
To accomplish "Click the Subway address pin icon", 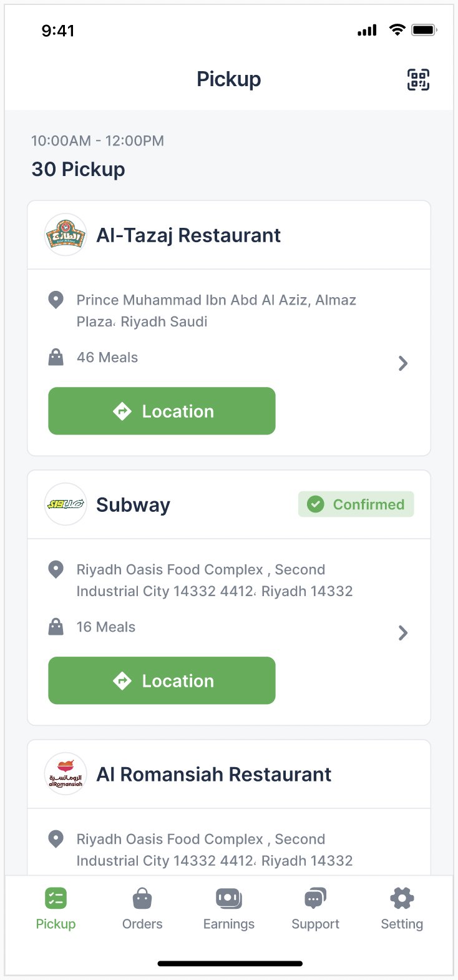I will point(56,569).
